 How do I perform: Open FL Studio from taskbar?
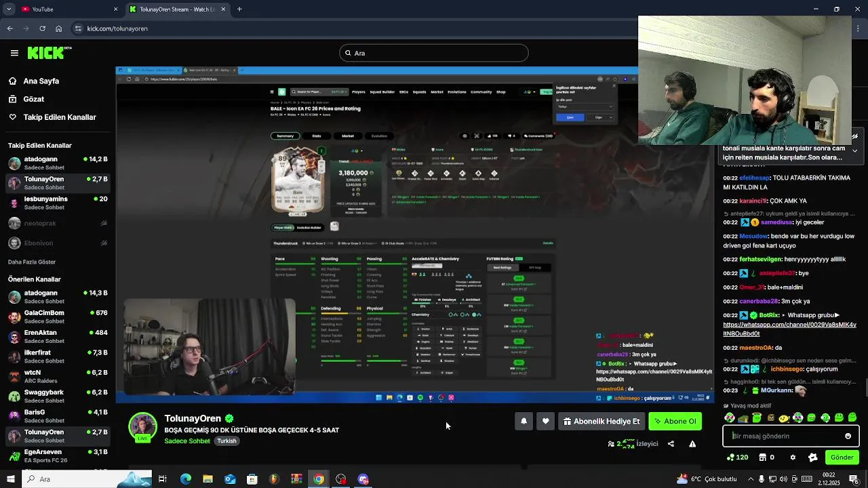274,479
